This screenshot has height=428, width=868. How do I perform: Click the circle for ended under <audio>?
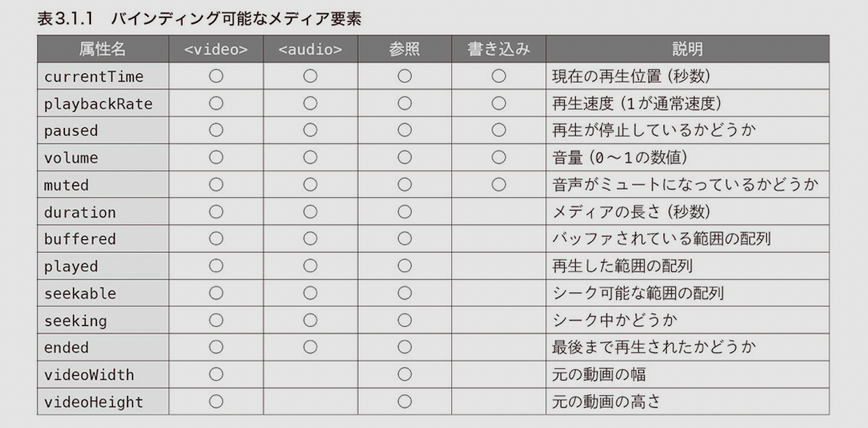pyautogui.click(x=310, y=347)
